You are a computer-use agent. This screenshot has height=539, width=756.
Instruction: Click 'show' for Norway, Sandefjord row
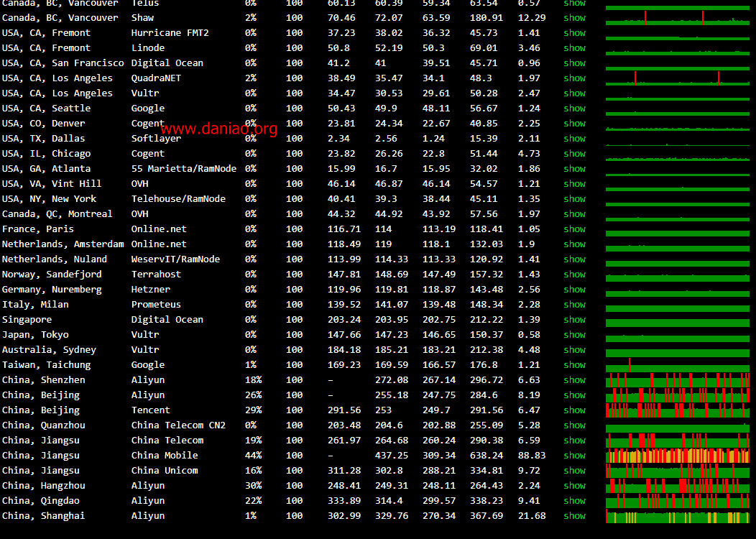click(x=575, y=275)
